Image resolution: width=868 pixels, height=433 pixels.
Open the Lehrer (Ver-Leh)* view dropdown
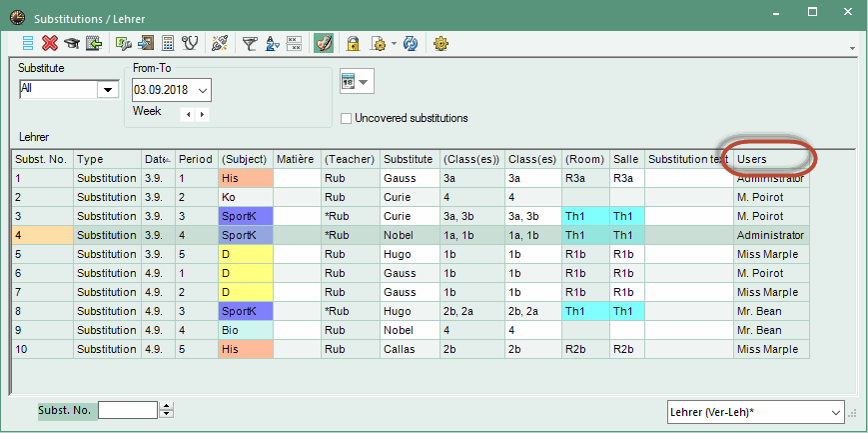click(x=836, y=412)
